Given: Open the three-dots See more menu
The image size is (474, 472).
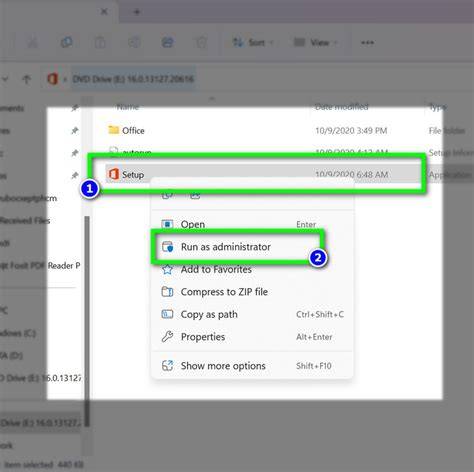Looking at the screenshot, I should (367, 43).
